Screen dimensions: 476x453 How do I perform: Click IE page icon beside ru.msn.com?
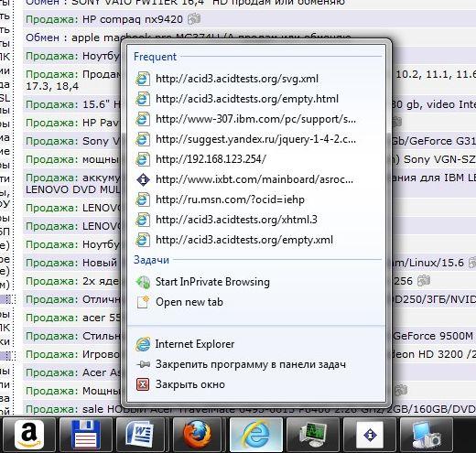tap(143, 200)
